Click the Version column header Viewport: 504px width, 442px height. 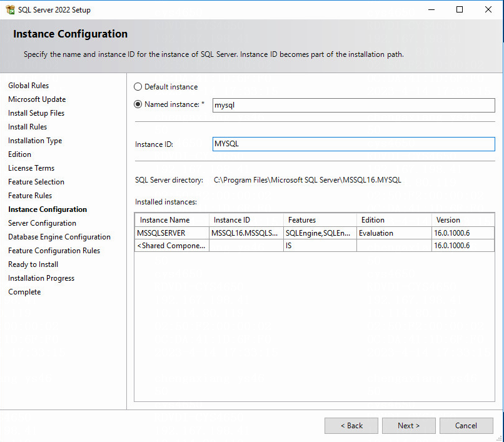click(x=463, y=220)
